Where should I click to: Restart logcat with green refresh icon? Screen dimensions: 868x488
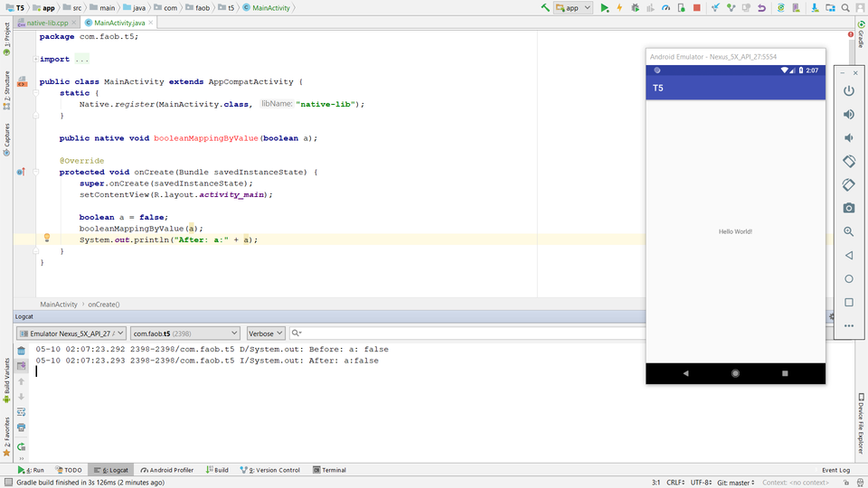pos(21,446)
